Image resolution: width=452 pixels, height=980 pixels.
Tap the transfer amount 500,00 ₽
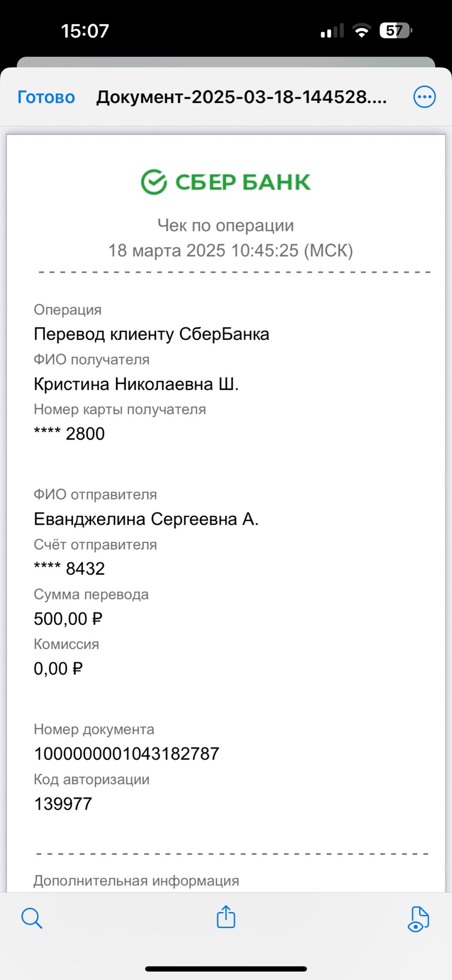pyautogui.click(x=68, y=619)
